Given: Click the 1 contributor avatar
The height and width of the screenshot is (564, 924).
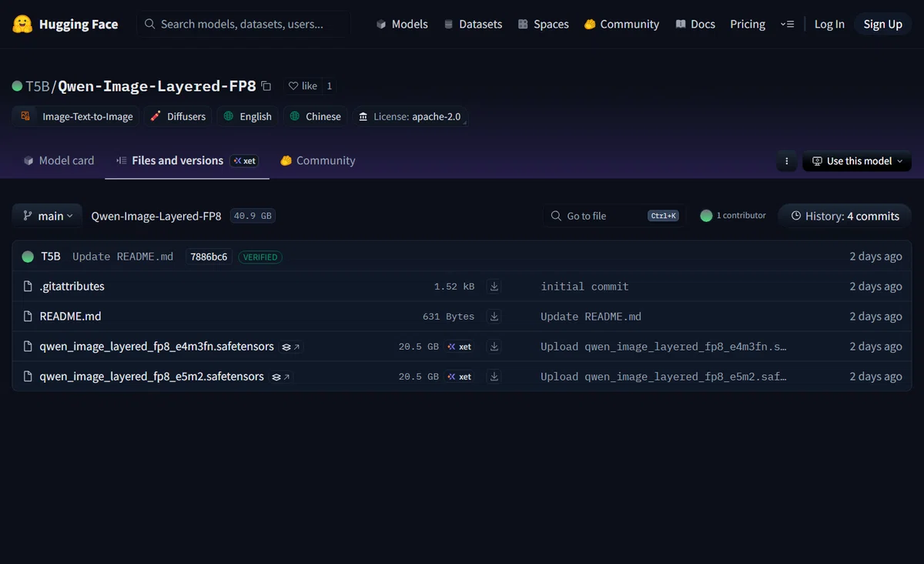Looking at the screenshot, I should 706,216.
